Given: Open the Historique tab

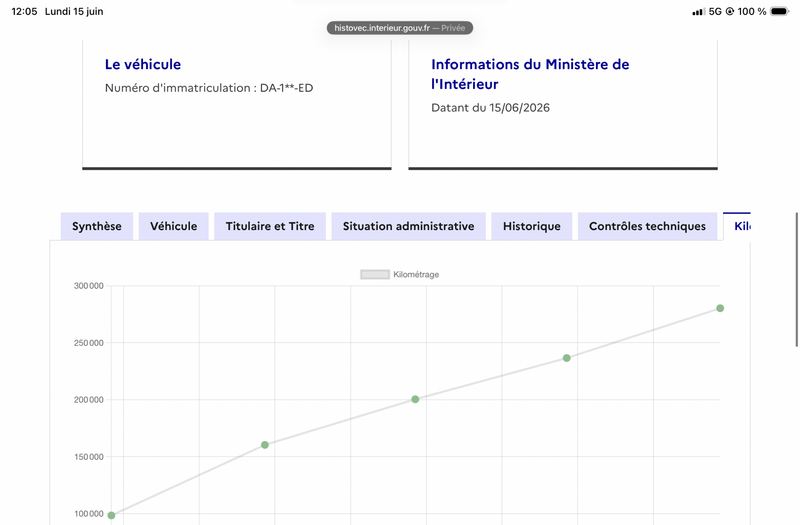Looking at the screenshot, I should click(532, 226).
